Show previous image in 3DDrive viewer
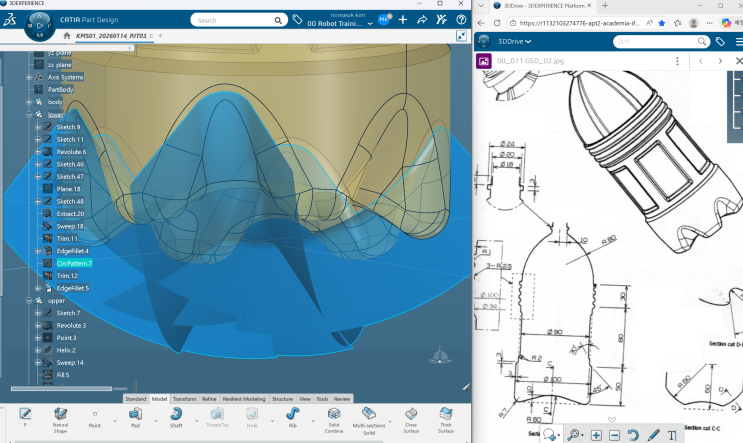Screen dimensions: 743x443 [701, 61]
